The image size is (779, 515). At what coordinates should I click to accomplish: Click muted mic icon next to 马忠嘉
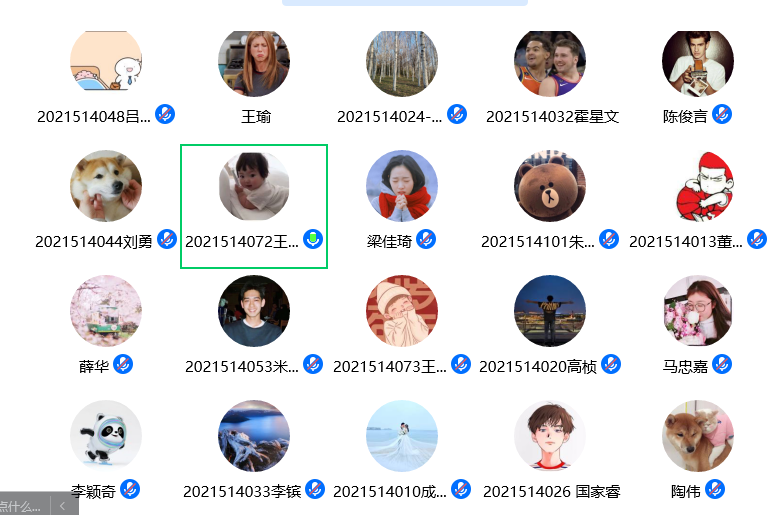coord(722,365)
